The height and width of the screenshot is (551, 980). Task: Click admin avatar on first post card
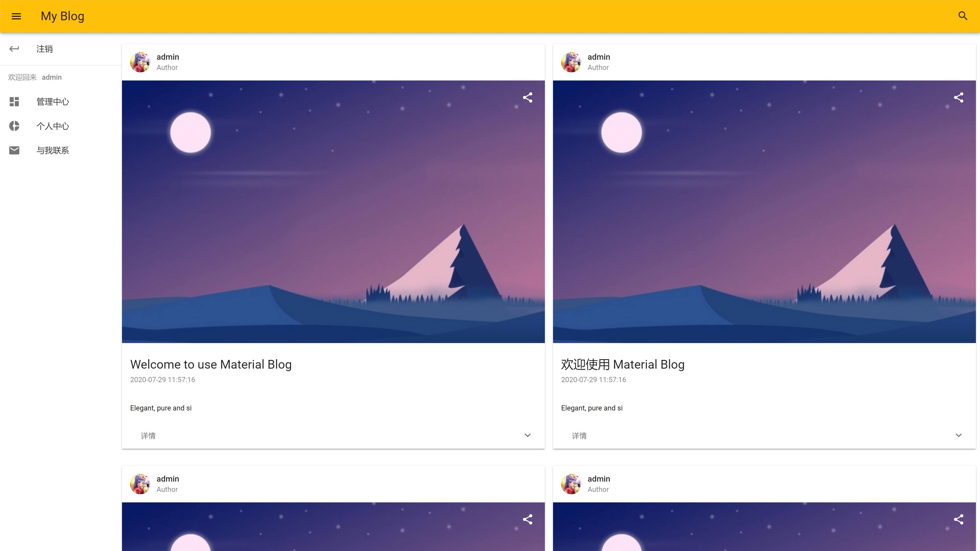point(140,62)
